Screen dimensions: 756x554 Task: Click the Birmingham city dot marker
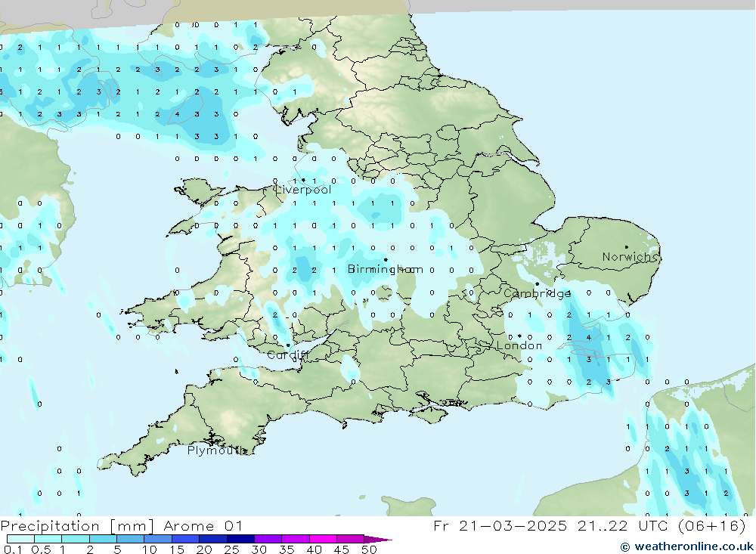point(386,260)
